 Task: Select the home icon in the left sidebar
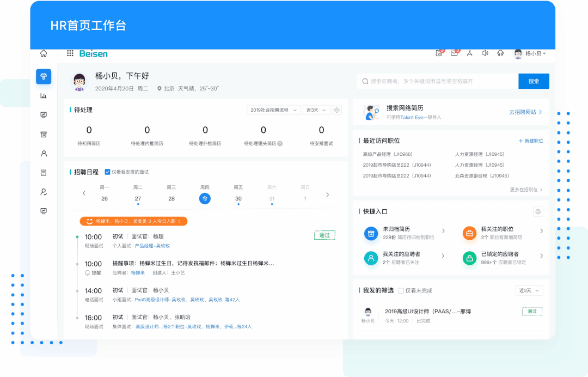43,53
